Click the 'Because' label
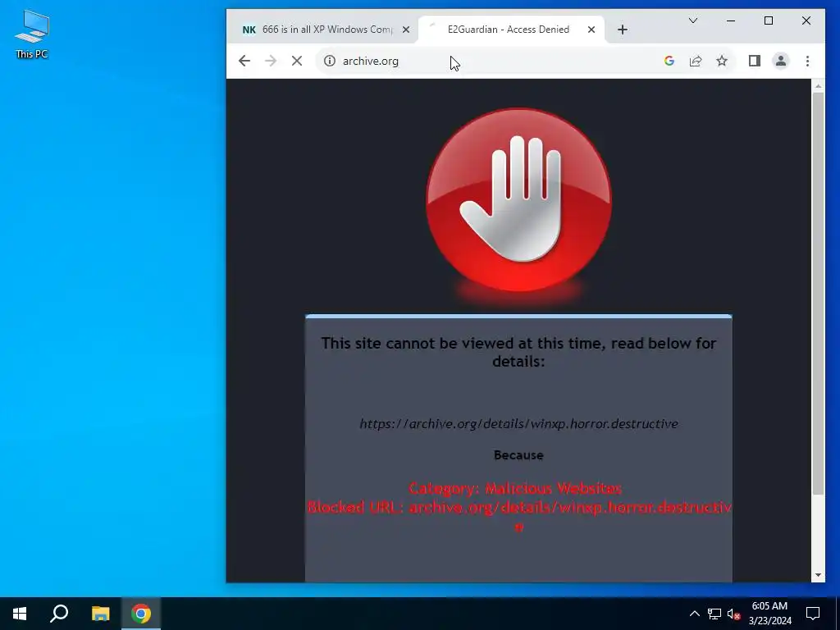The height and width of the screenshot is (630, 840). click(518, 455)
